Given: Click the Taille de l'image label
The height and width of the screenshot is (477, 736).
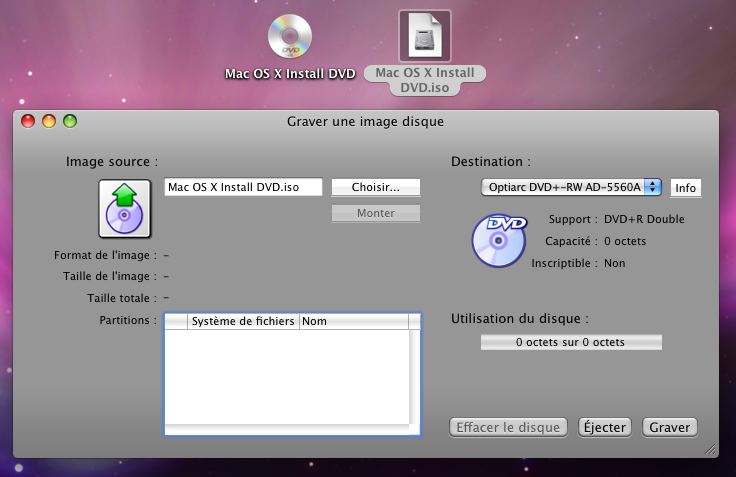Looking at the screenshot, I should (110, 277).
